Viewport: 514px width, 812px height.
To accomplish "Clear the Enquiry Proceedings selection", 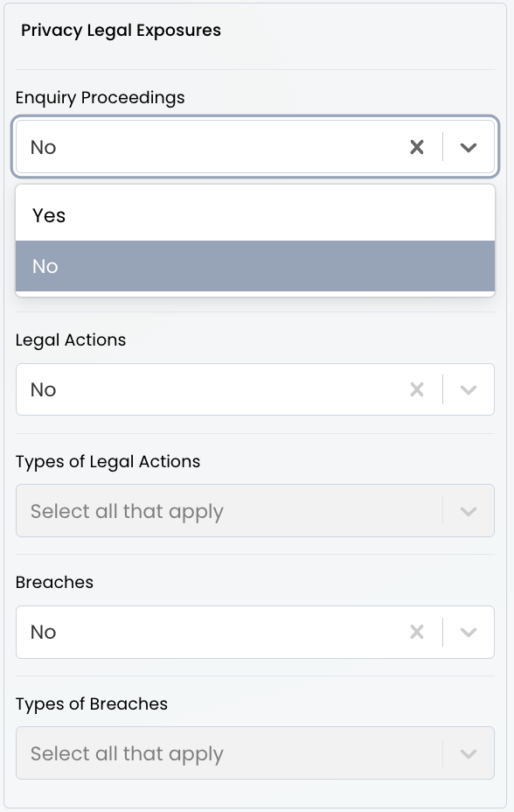I will 417,147.
